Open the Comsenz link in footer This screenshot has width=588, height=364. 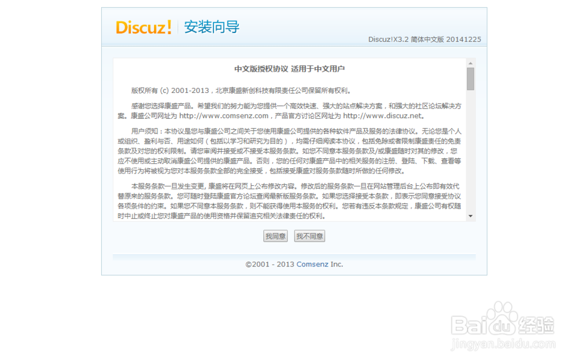coord(312,264)
